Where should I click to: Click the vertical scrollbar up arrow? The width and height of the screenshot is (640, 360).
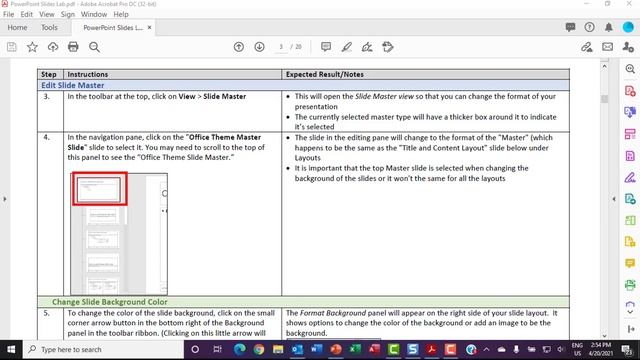(604, 66)
